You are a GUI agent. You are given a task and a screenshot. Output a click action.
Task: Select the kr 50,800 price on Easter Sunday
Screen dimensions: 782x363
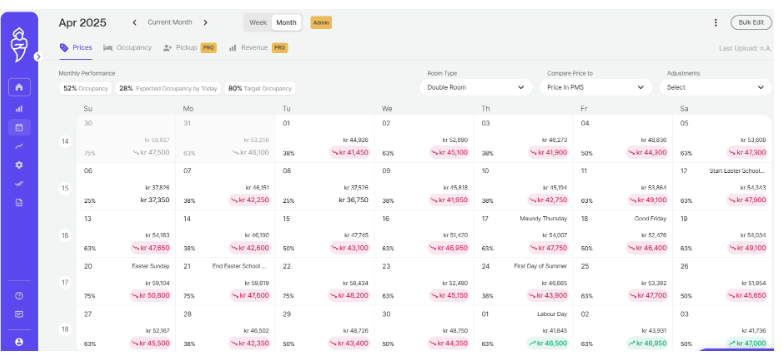(x=151, y=296)
